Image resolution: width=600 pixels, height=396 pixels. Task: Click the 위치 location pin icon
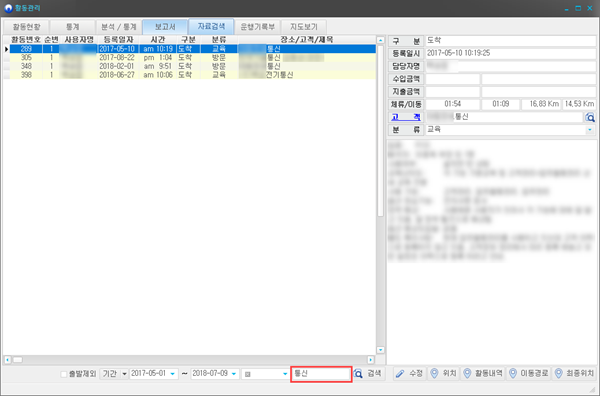(434, 373)
